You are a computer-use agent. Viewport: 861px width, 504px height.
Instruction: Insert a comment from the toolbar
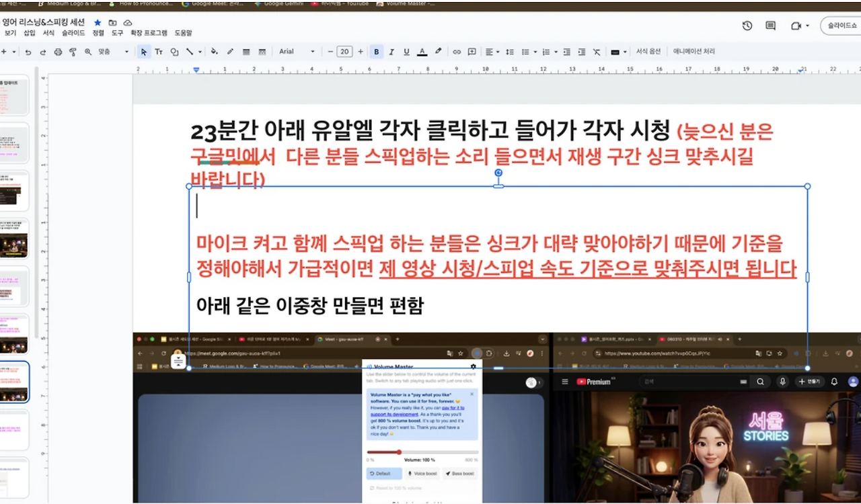click(x=472, y=52)
